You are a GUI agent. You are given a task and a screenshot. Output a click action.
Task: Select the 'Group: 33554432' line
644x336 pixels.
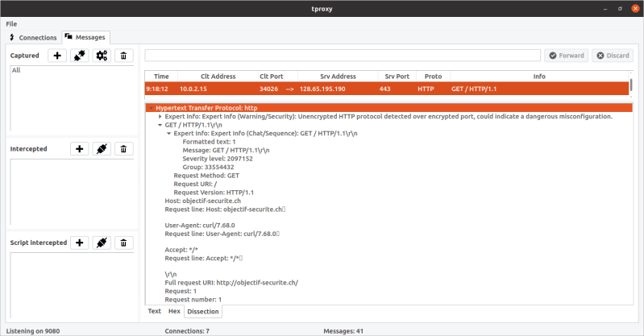[x=208, y=167]
